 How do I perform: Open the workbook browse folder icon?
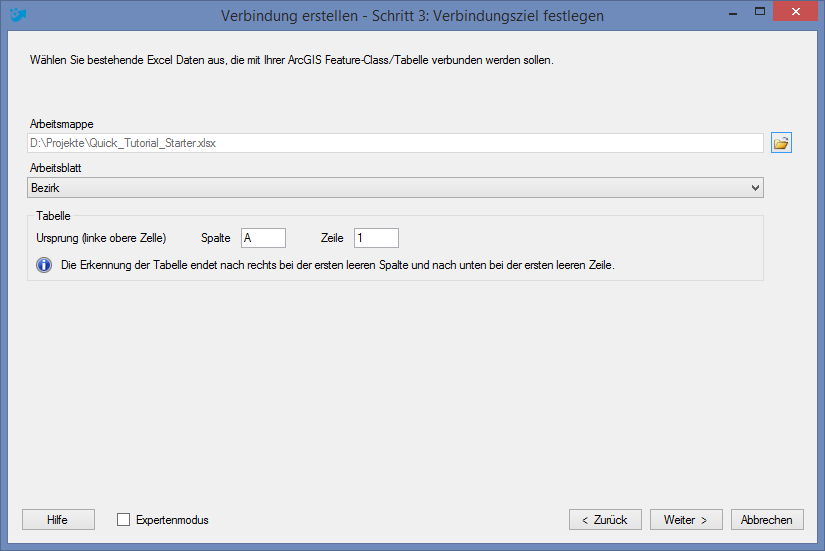point(781,143)
